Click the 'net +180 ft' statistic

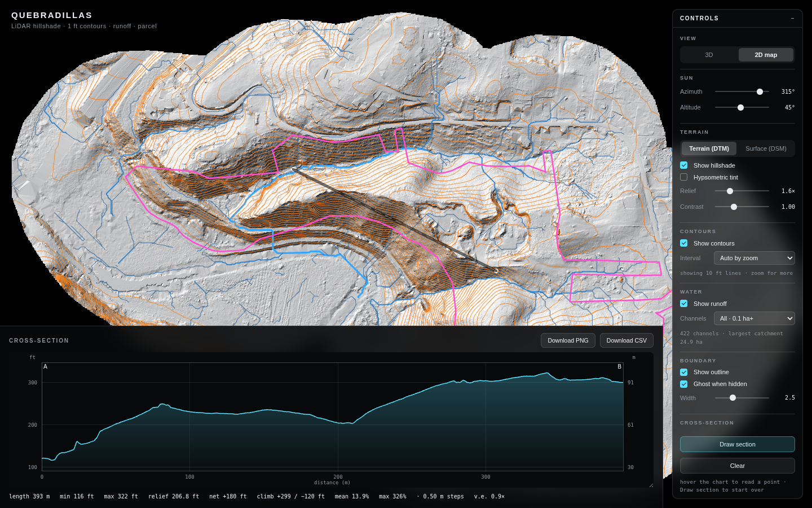coord(228,497)
